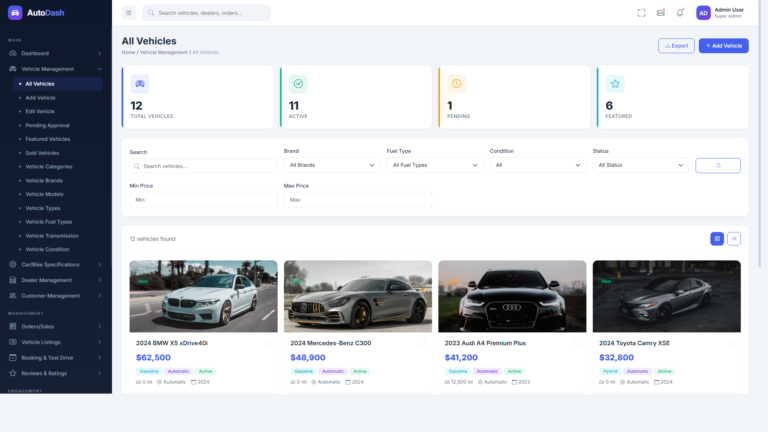Click the Hybrid tag on Toyota Camry

[610, 371]
